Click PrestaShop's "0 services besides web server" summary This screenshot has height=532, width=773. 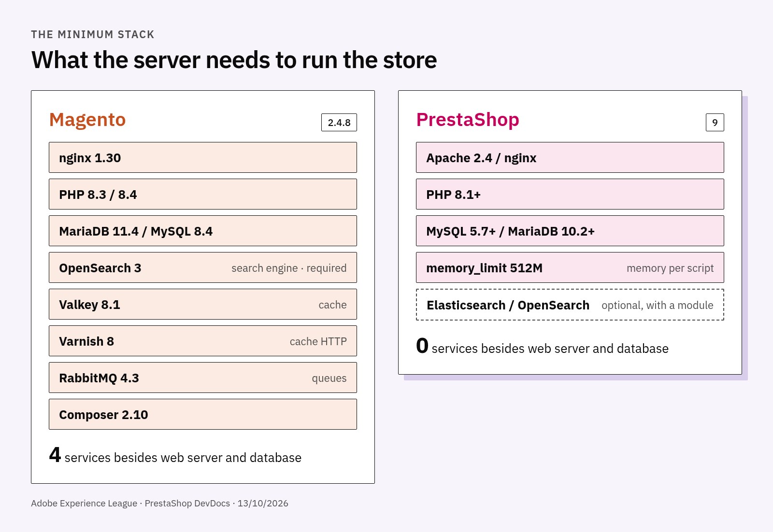(543, 346)
